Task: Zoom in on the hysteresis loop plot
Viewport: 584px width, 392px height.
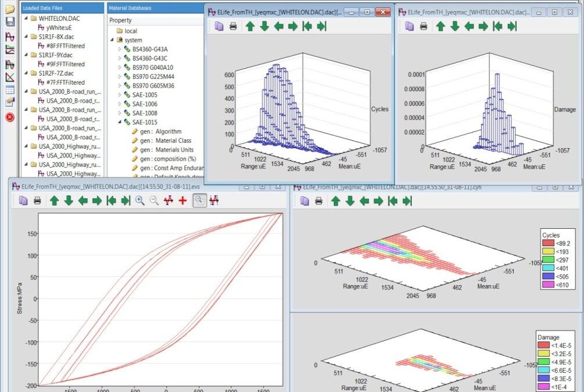Action: point(140,201)
